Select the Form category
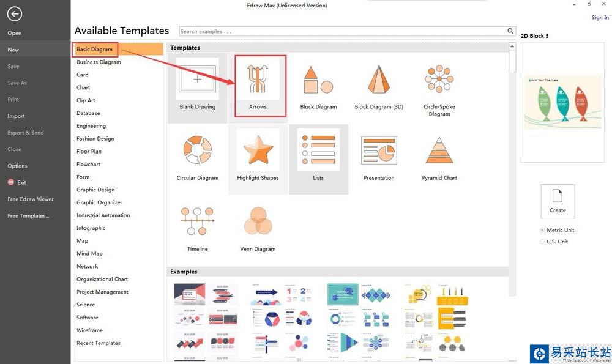 pos(83,177)
